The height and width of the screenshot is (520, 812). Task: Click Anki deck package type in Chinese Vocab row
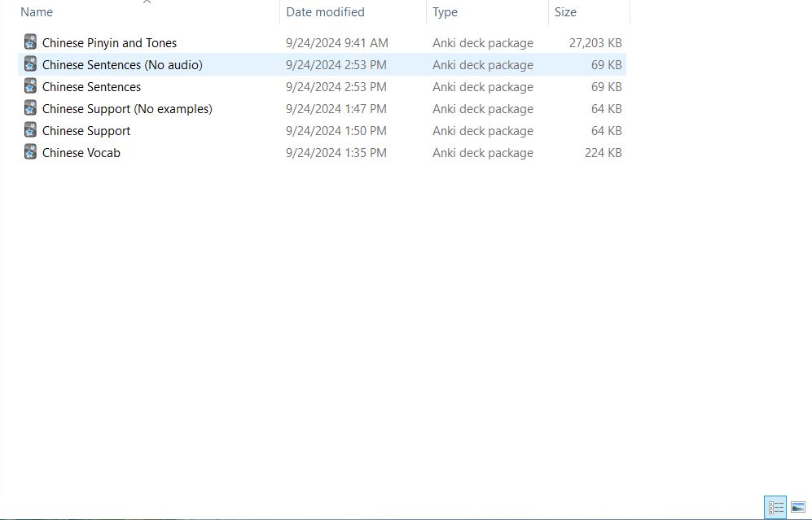[483, 153]
